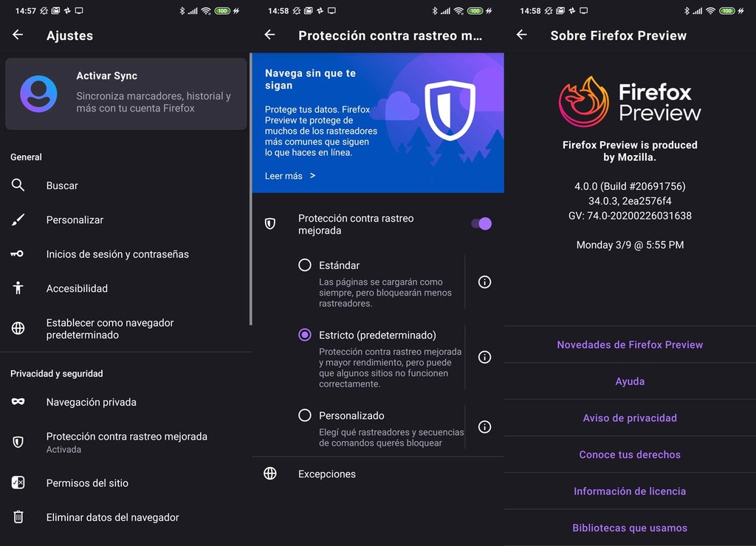This screenshot has width=756, height=546.
Task: Open Inicios de sesión y contraseñas
Action: [x=126, y=254]
